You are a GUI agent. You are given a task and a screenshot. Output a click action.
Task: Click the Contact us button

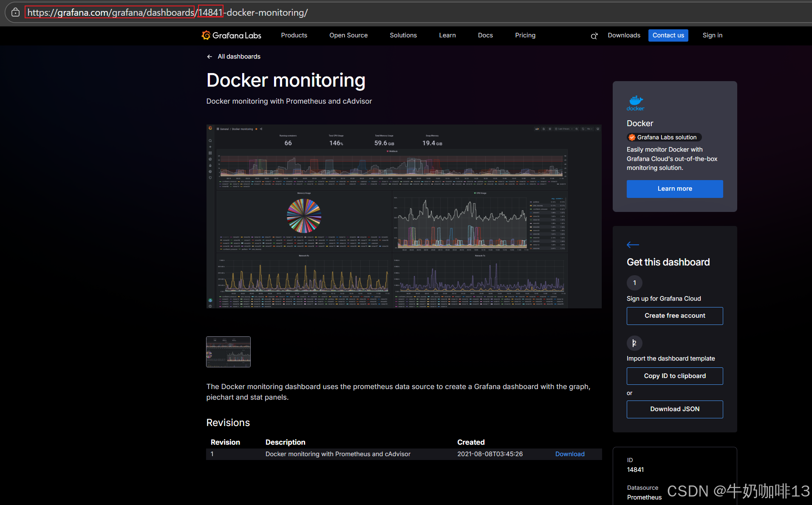668,35
